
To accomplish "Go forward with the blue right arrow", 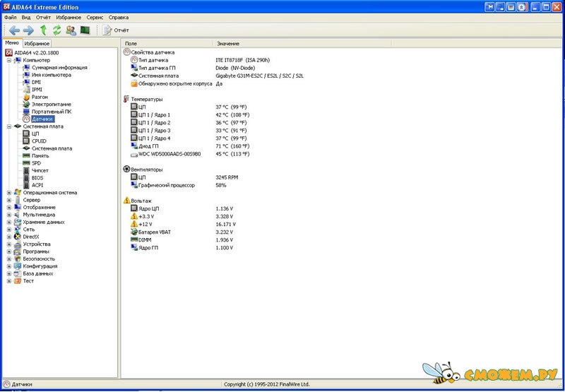I will (28, 30).
